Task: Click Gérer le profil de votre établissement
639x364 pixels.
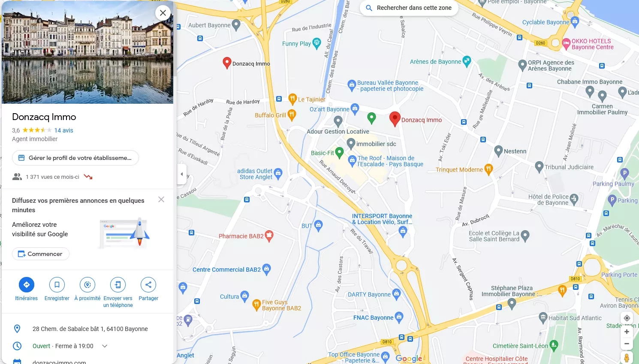Action: coord(75,158)
